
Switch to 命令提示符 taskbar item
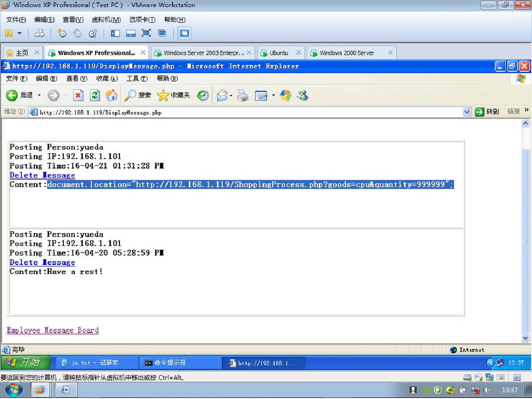coord(180,363)
